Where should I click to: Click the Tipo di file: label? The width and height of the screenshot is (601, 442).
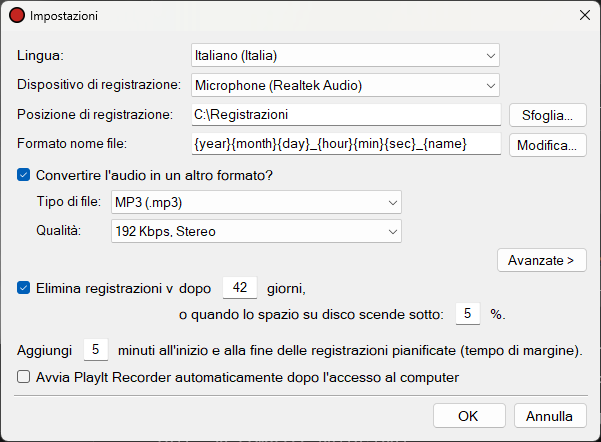[x=69, y=201]
